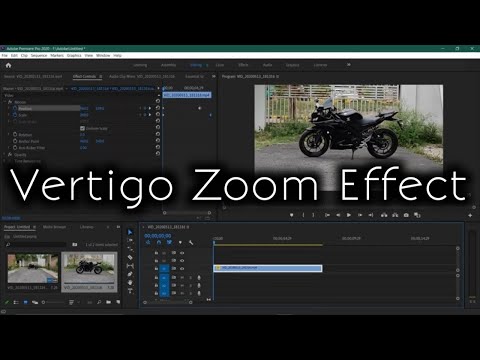The width and height of the screenshot is (480, 360).
Task: Uncheck the Uniform Scale checkbox
Action: tap(82, 128)
